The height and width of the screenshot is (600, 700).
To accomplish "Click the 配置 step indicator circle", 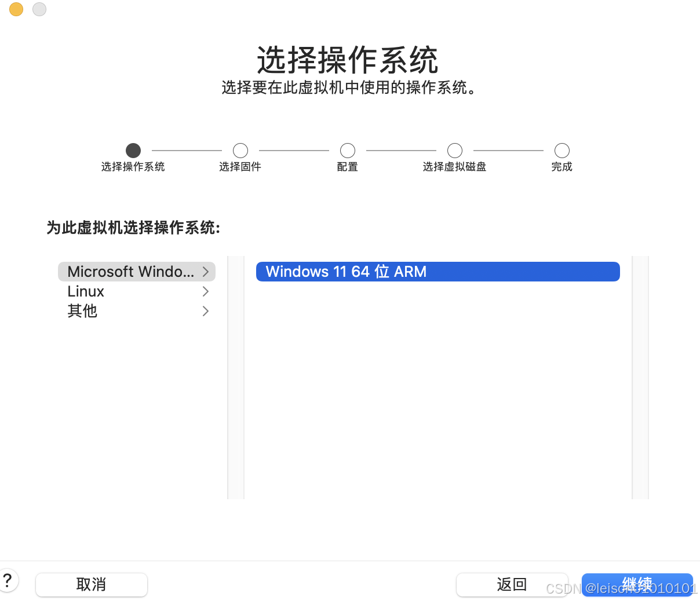I will [x=348, y=151].
